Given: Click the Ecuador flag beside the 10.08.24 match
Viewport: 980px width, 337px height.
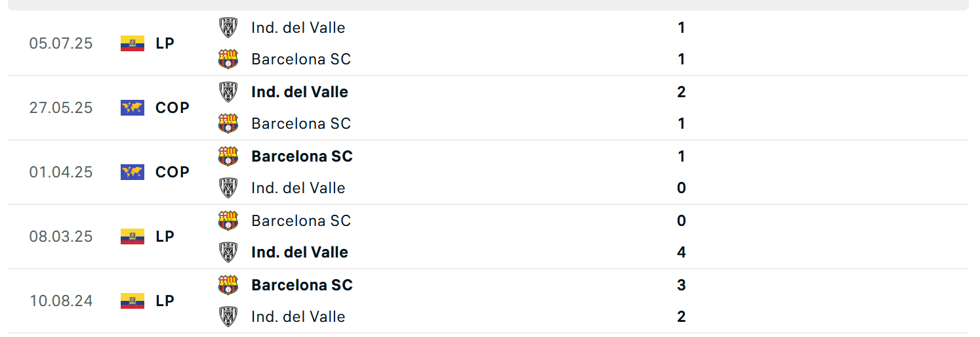Looking at the screenshot, I should pyautogui.click(x=133, y=301).
